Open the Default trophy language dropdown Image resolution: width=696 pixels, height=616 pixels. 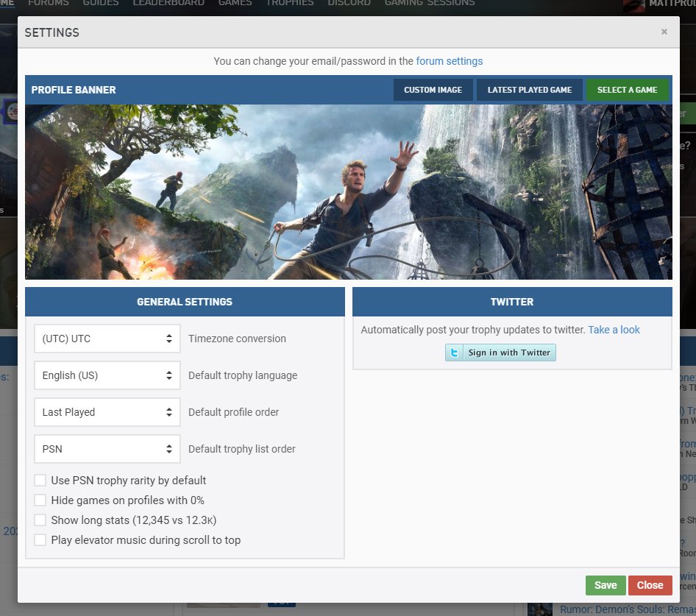[x=107, y=375]
